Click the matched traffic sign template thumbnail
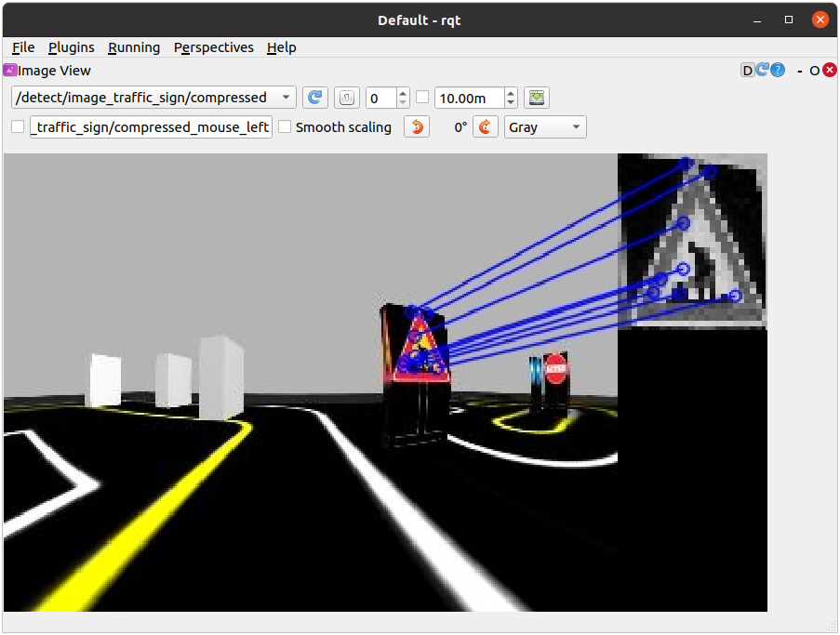This screenshot has height=635, width=840. click(x=692, y=242)
